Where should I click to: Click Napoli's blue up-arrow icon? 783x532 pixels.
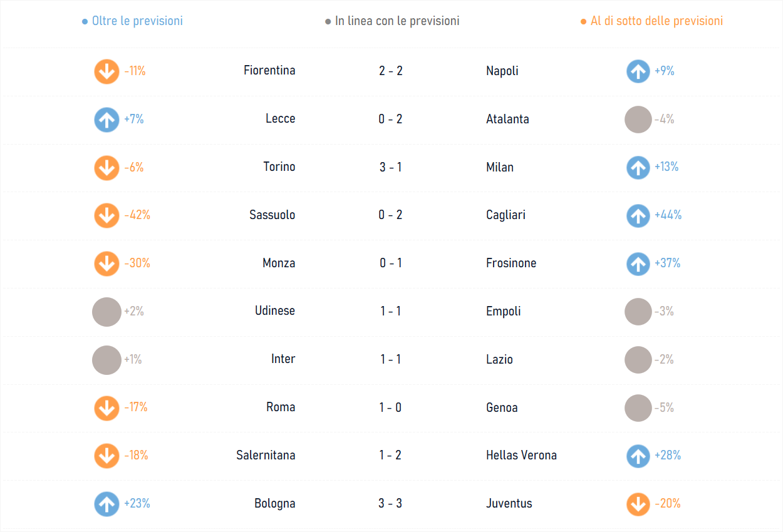click(x=638, y=71)
